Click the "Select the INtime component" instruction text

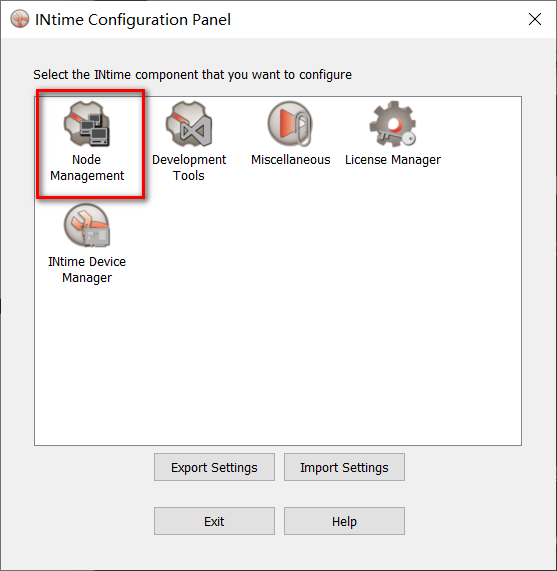(192, 75)
